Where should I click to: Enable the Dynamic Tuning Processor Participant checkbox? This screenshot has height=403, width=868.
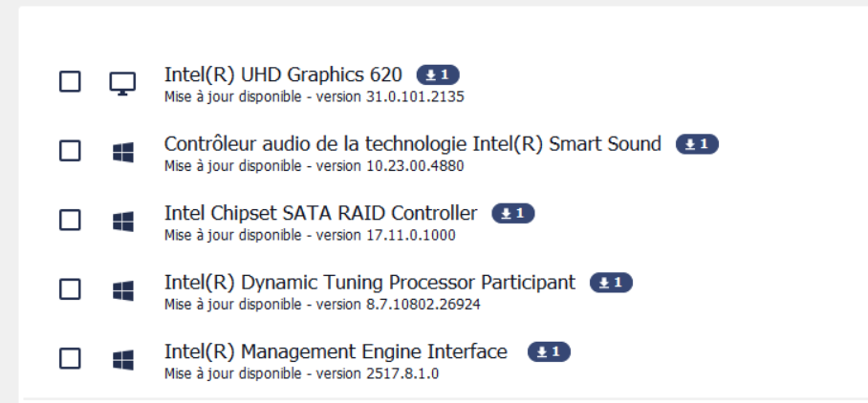pos(70,289)
